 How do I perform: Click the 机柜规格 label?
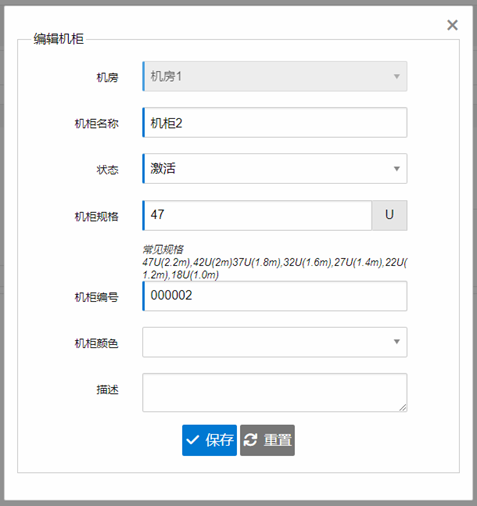tap(96, 217)
